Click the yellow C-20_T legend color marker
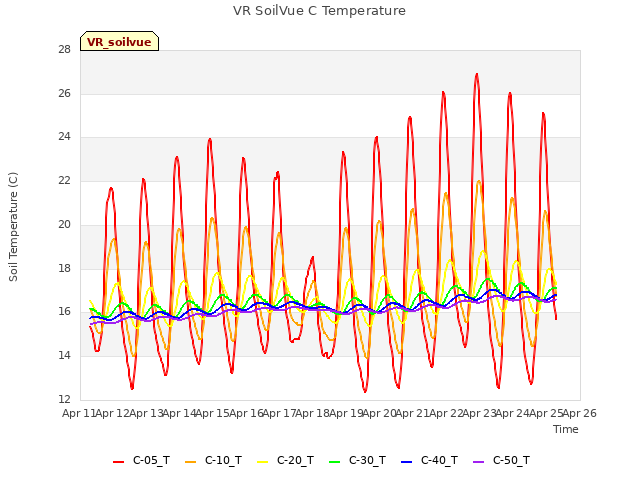The height and width of the screenshot is (480, 640). pyautogui.click(x=262, y=462)
